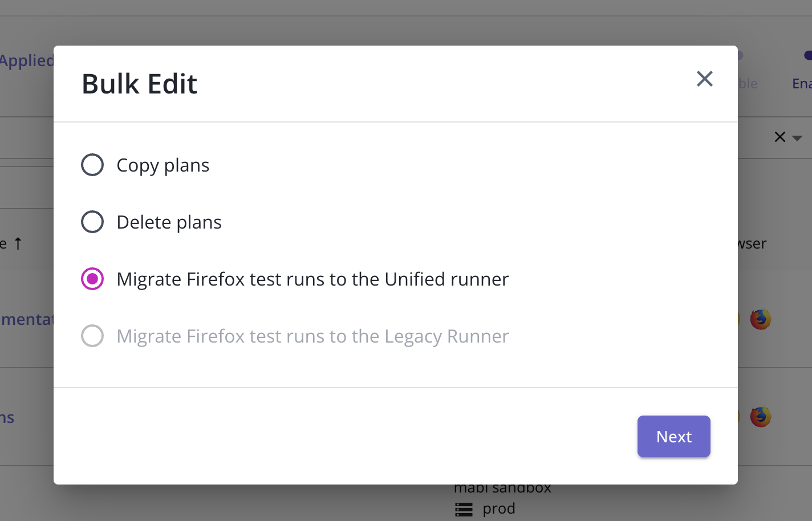
Task: Open the partially visible 'Applied' link
Action: click(27, 60)
